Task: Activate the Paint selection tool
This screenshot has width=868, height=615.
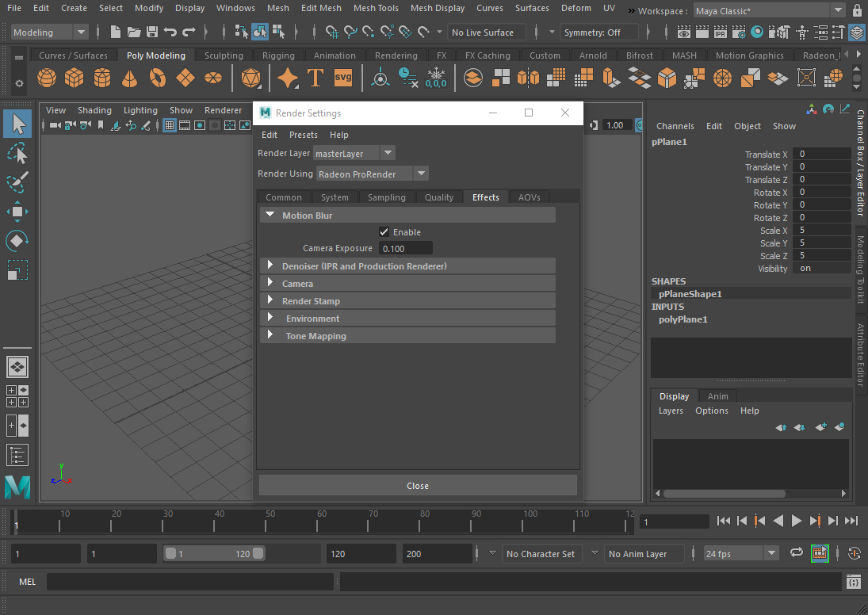Action: point(17,182)
